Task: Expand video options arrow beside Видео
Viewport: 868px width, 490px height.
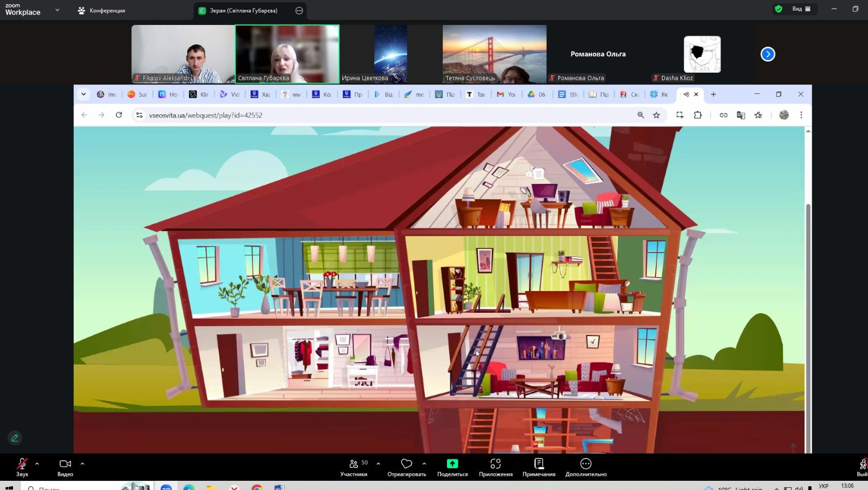Action: pos(82,463)
